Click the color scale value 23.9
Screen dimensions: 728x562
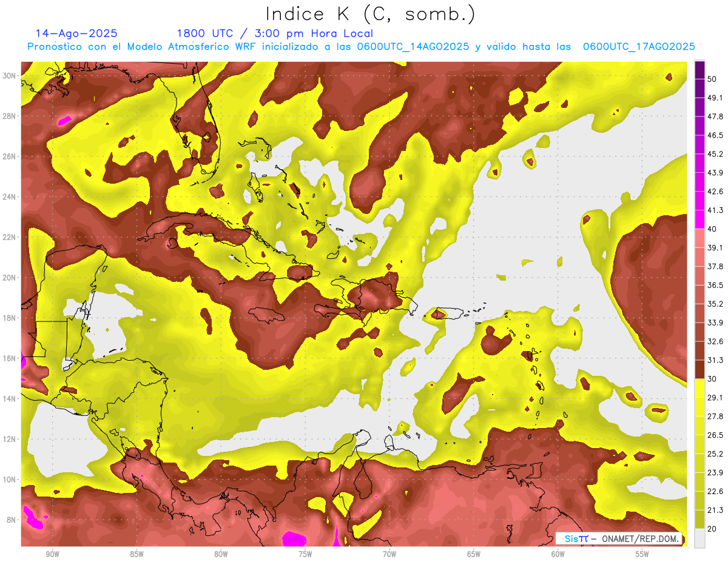click(x=715, y=472)
